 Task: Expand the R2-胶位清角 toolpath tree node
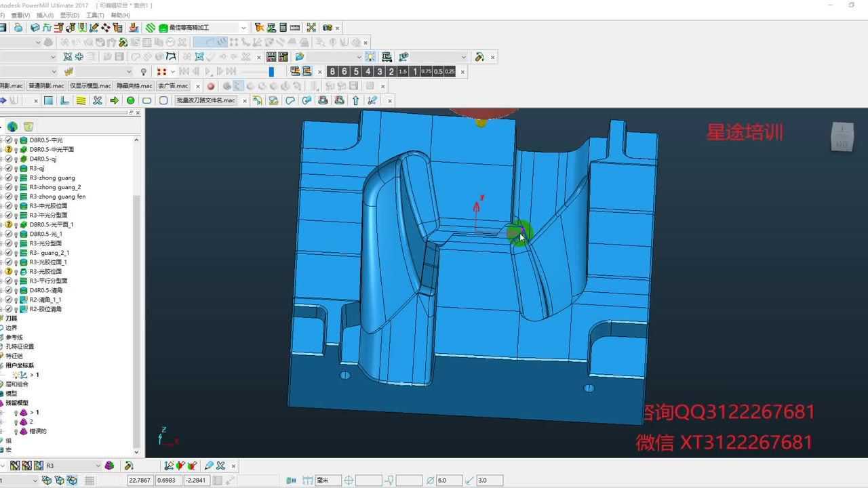pos(2,309)
